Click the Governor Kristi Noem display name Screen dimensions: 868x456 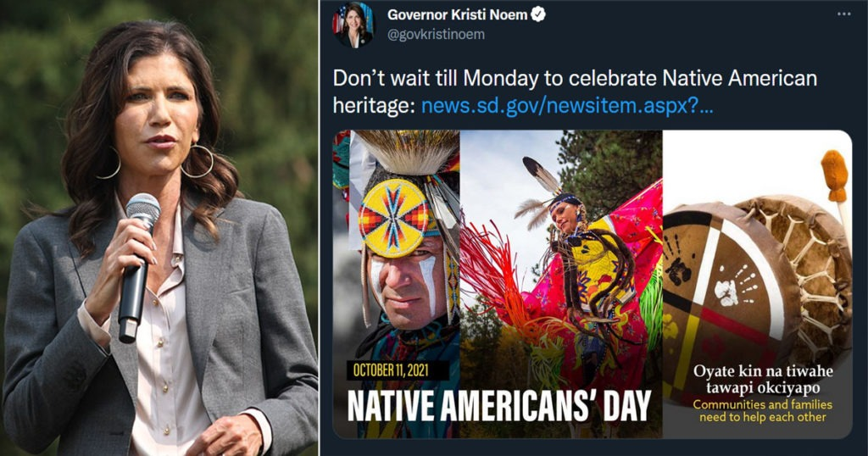pyautogui.click(x=457, y=14)
